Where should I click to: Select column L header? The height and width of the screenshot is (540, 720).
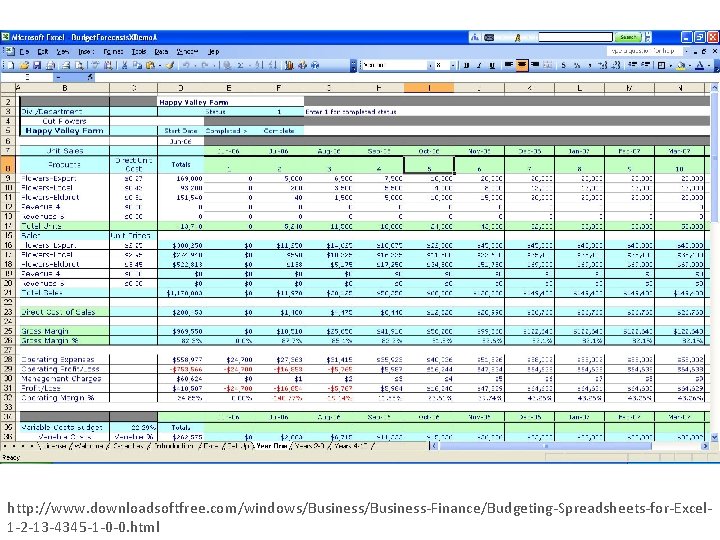(579, 88)
